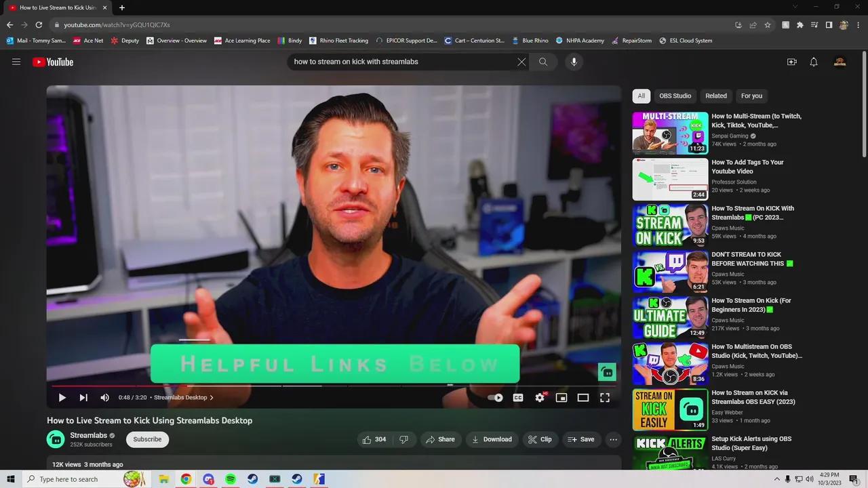Start voice search with the microphone
The width and height of the screenshot is (868, 488).
click(x=574, y=62)
